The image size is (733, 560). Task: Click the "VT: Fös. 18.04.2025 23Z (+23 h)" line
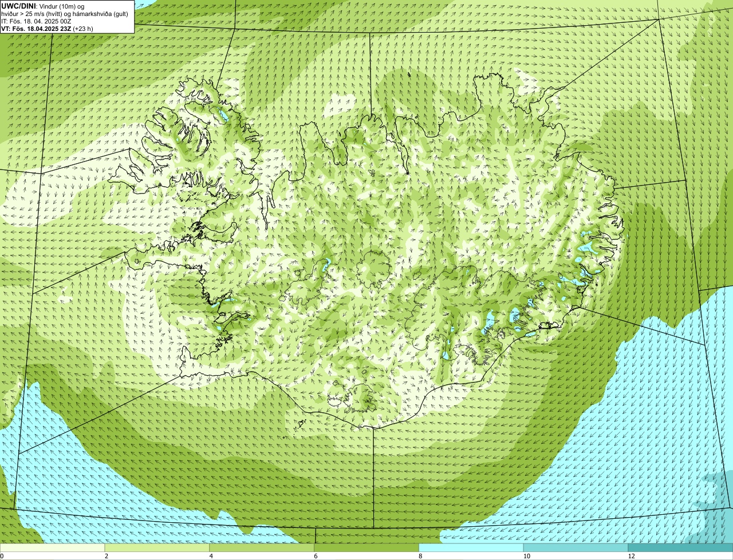47,28
